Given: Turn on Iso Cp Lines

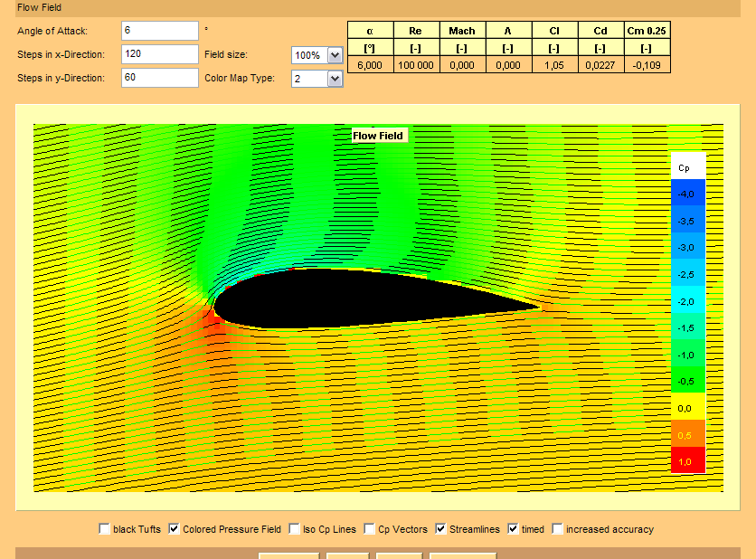Looking at the screenshot, I should pos(295,529).
